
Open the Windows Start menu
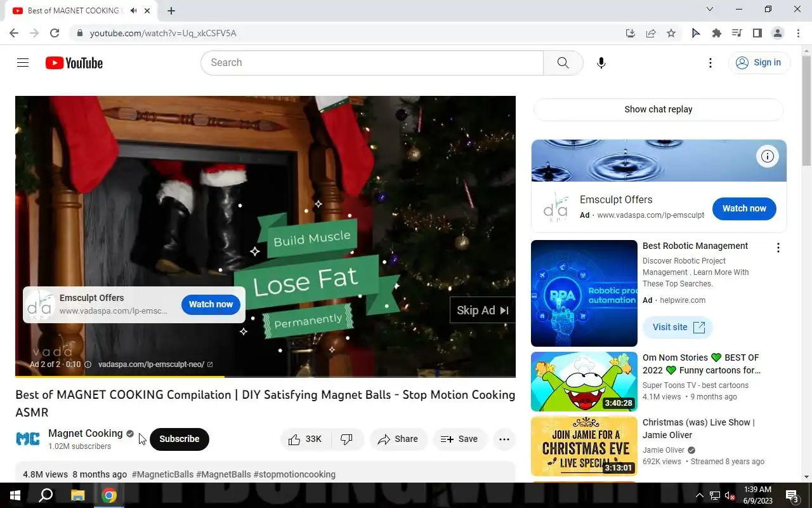pos(15,495)
